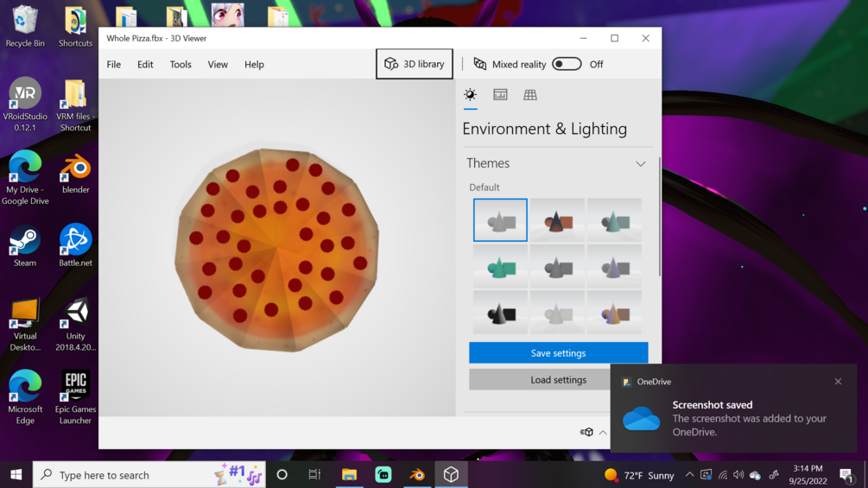Launch Steam desktop shortcut
This screenshot has height=488, width=868.
(x=25, y=245)
